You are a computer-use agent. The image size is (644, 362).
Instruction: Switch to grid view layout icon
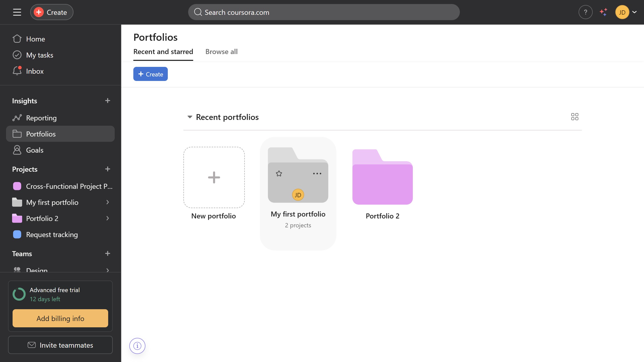575,117
